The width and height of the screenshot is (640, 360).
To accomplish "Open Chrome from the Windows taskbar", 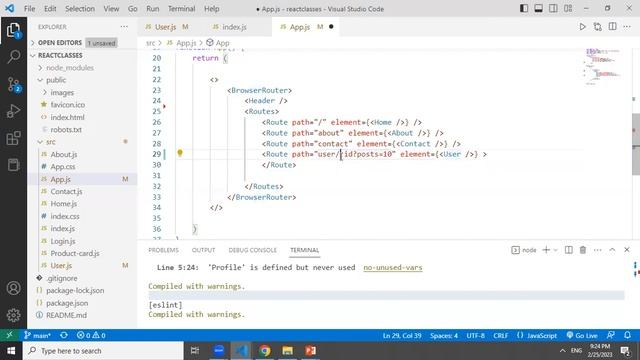I will [x=264, y=351].
